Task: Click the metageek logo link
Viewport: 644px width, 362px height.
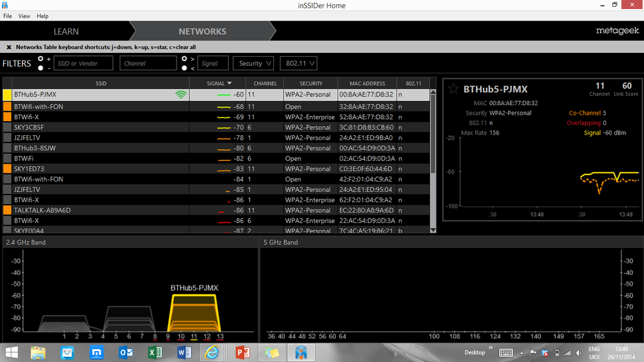Action: click(x=618, y=31)
